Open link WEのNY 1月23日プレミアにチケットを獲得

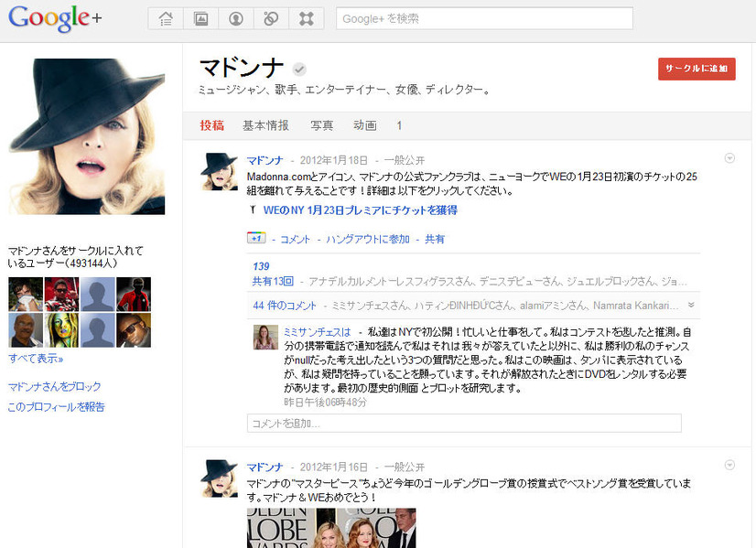(x=361, y=210)
